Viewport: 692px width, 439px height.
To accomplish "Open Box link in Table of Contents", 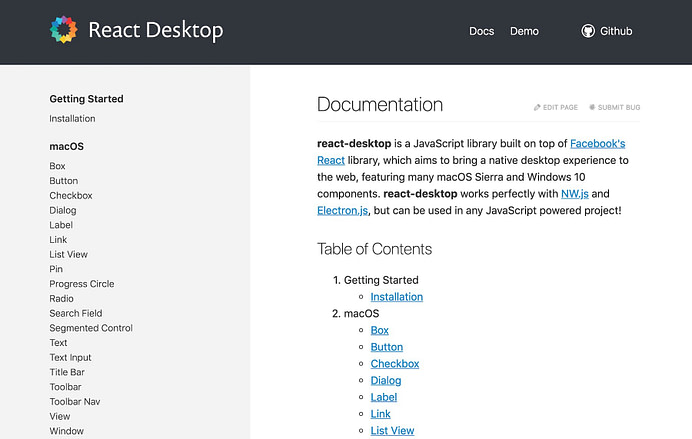I will [x=380, y=330].
